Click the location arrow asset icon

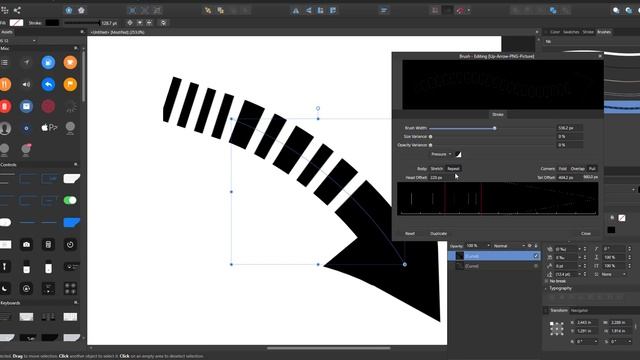click(27, 62)
